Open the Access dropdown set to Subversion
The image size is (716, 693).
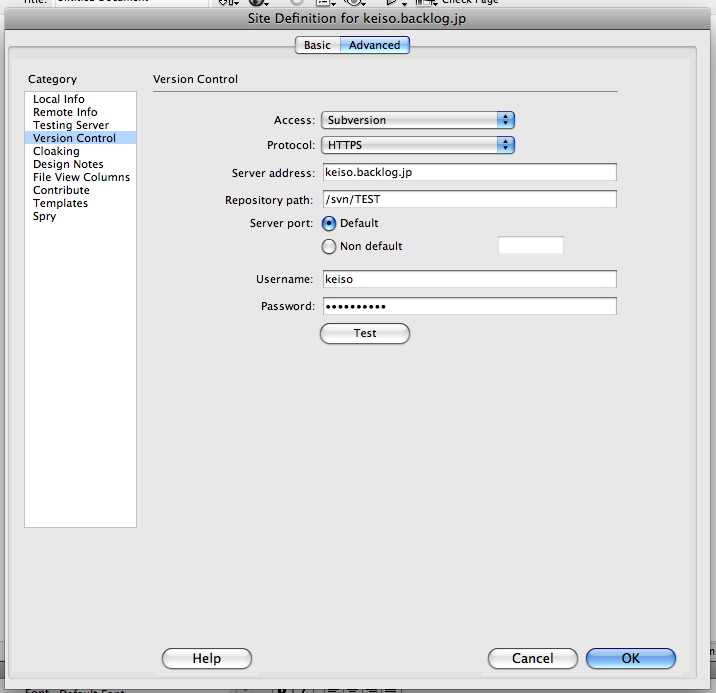point(417,120)
